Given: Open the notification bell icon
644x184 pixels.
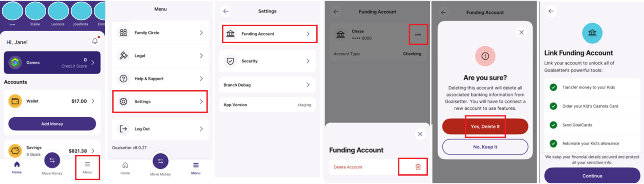Looking at the screenshot, I should [95, 41].
